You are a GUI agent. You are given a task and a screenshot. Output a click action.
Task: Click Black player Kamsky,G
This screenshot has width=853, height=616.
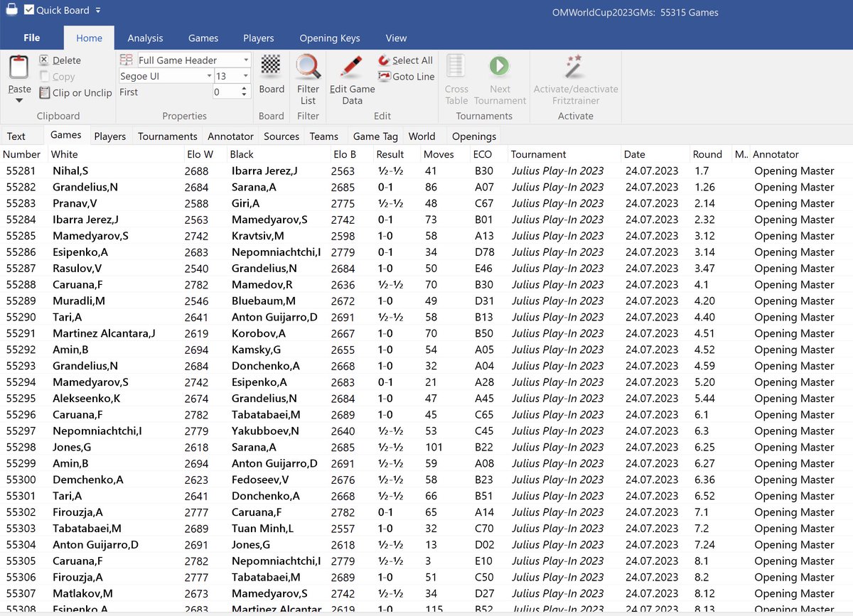click(x=256, y=350)
